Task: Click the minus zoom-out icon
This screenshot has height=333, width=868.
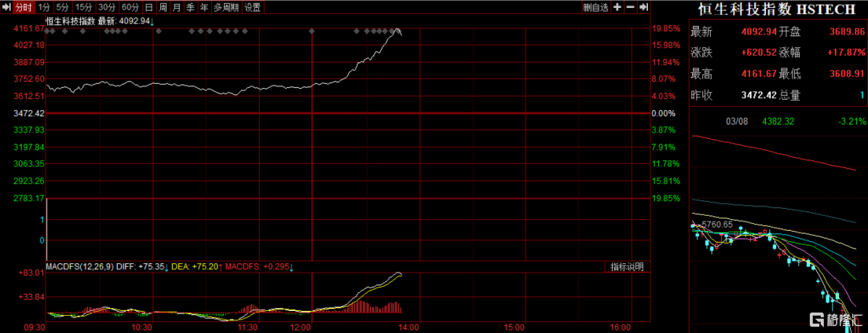Action: 630,7
